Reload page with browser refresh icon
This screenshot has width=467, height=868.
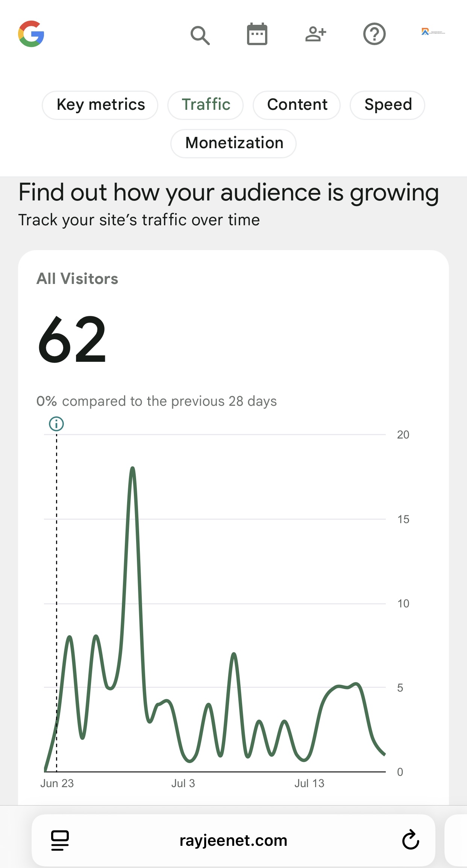[411, 840]
